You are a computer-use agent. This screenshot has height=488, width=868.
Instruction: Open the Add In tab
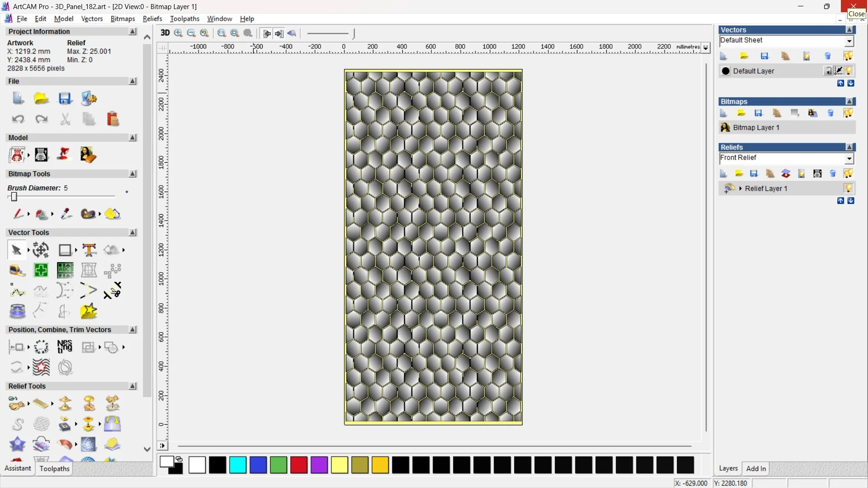[x=756, y=469]
